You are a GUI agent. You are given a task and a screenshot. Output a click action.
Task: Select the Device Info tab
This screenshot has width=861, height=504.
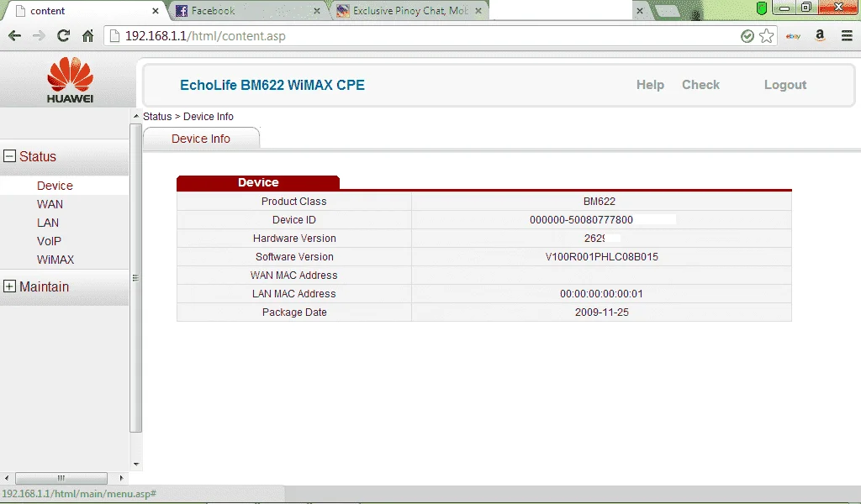click(x=201, y=139)
